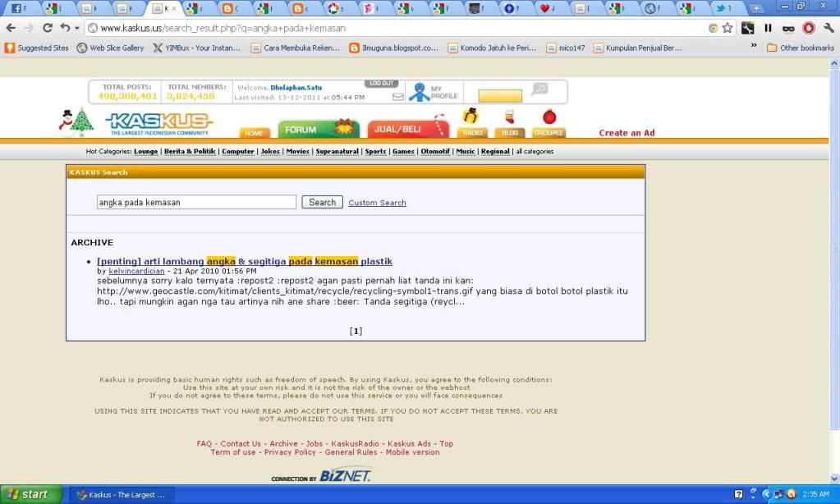Open the Berita & Politik category
The image size is (840, 504).
coord(190,152)
